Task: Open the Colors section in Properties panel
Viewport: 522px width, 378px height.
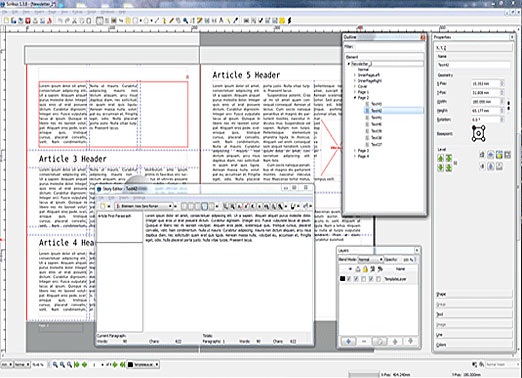Action: (x=474, y=344)
